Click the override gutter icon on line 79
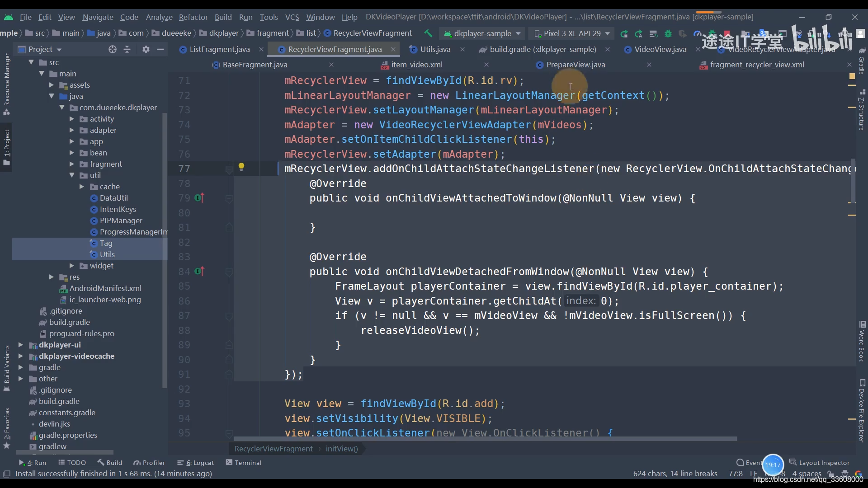 (199, 197)
